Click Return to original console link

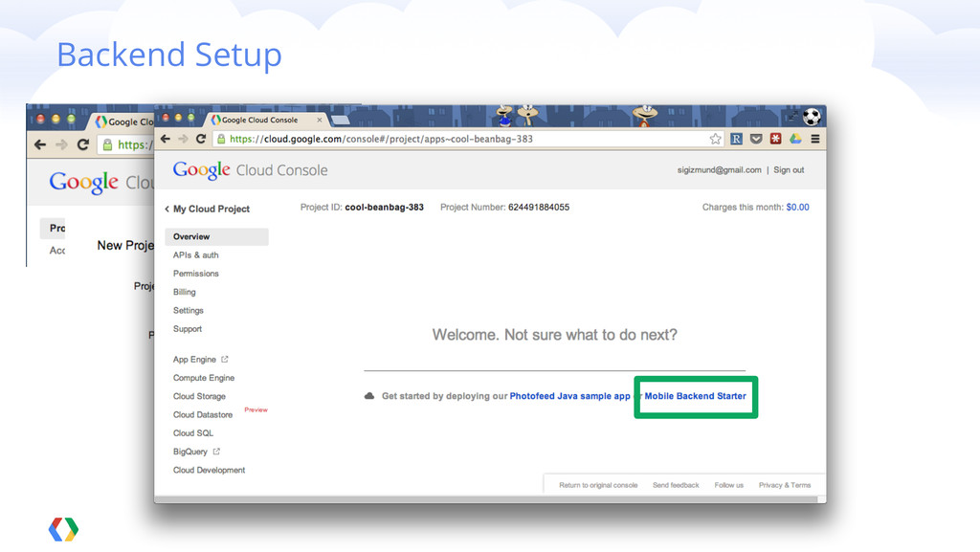pyautogui.click(x=598, y=485)
